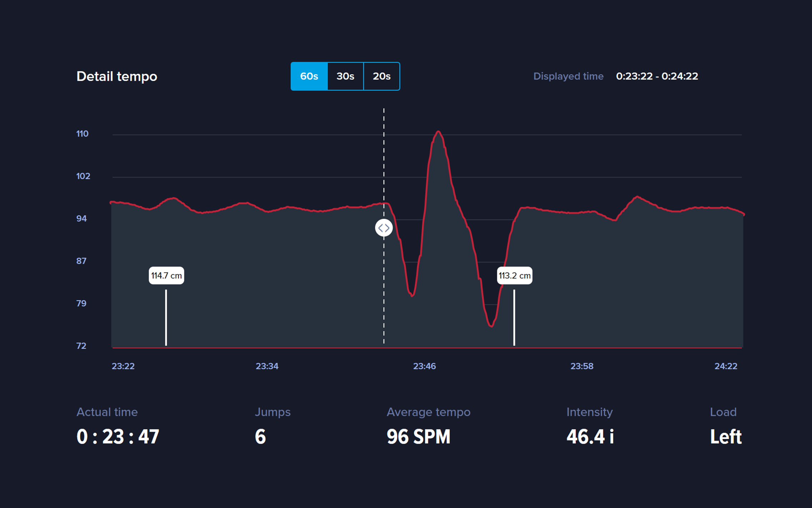Click the 113.2 cm jump label
The height and width of the screenshot is (508, 812).
515,275
